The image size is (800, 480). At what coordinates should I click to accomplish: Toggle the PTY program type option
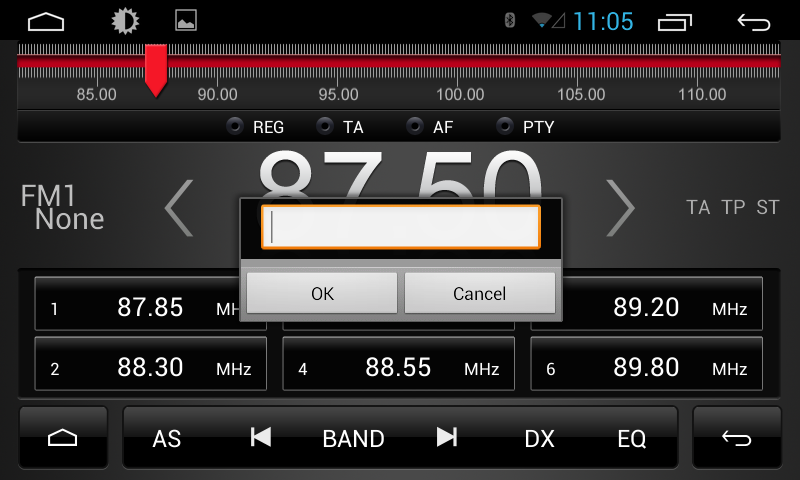(525, 127)
